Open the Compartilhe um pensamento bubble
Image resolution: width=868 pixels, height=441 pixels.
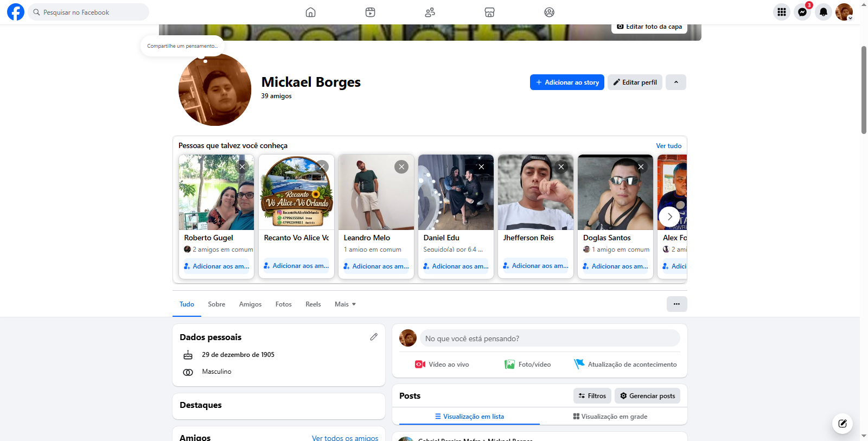pos(182,46)
